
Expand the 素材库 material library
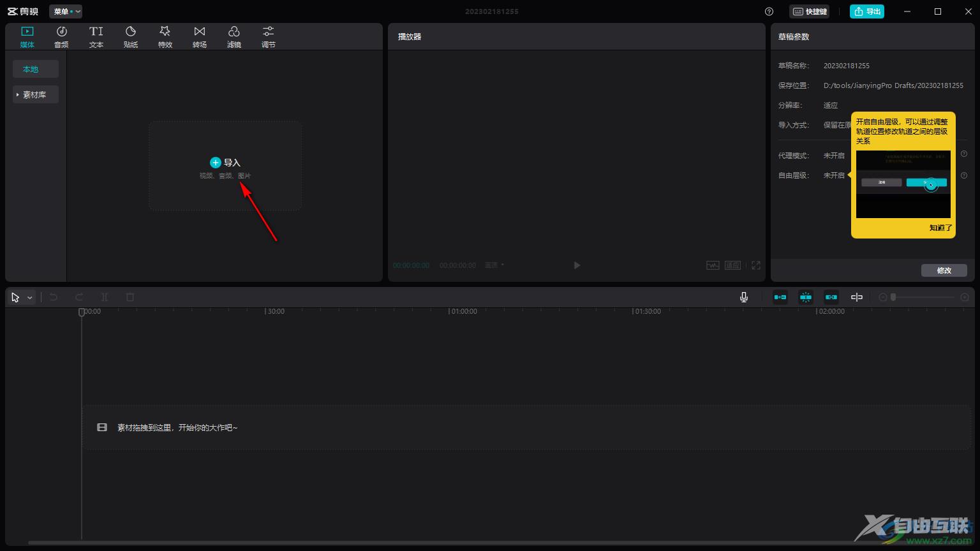pos(36,94)
